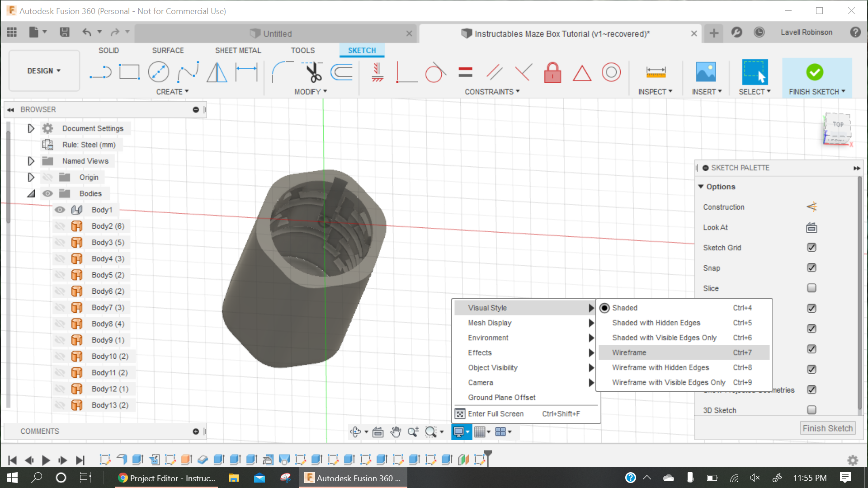Expand the Origin node
Image resolution: width=868 pixels, height=488 pixels.
click(31, 177)
